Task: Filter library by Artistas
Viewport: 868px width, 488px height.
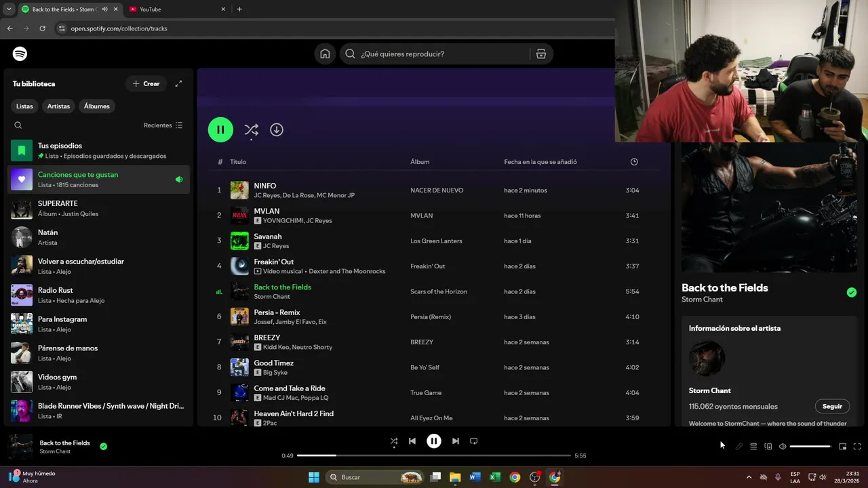Action: 58,106
